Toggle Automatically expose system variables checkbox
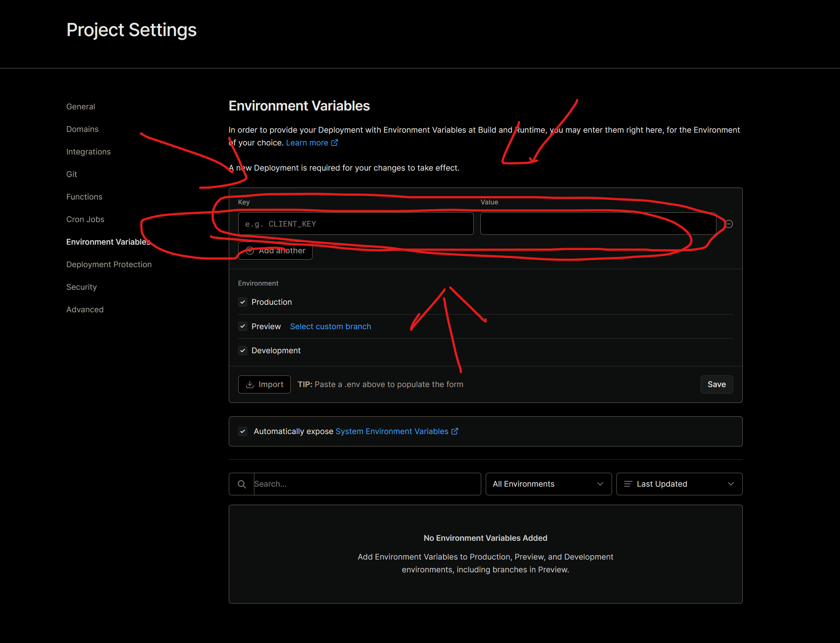The width and height of the screenshot is (840, 643). [243, 431]
